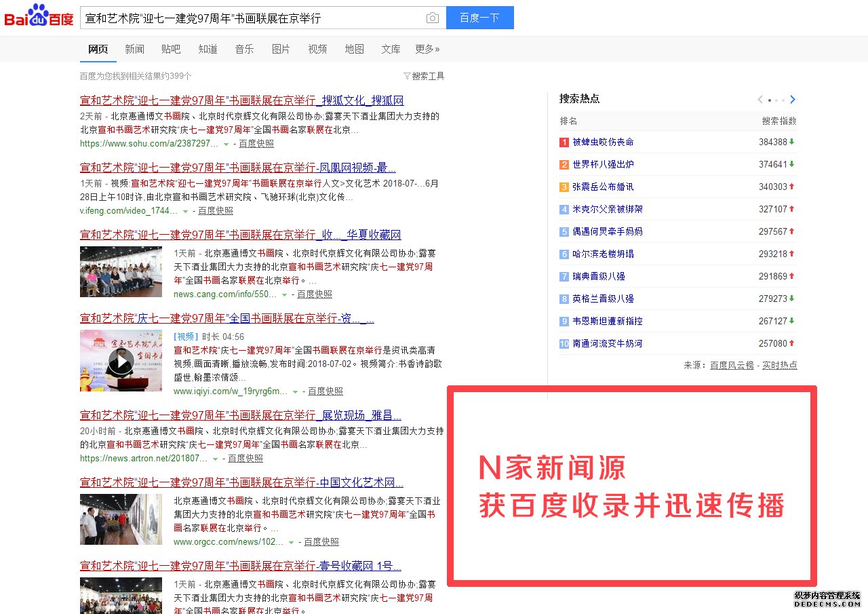Click the 百度一下 search button
The height and width of the screenshot is (614, 868).
click(479, 18)
